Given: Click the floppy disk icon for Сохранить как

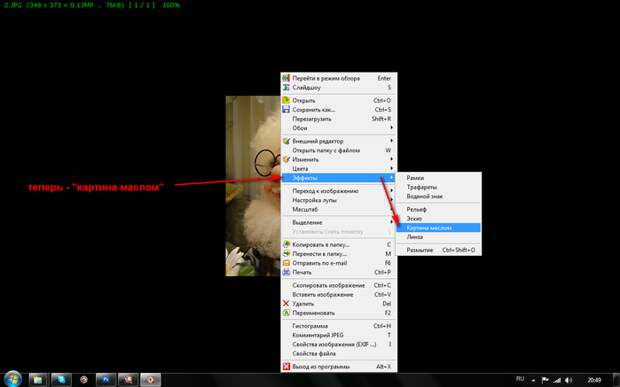Looking at the screenshot, I should coord(286,109).
